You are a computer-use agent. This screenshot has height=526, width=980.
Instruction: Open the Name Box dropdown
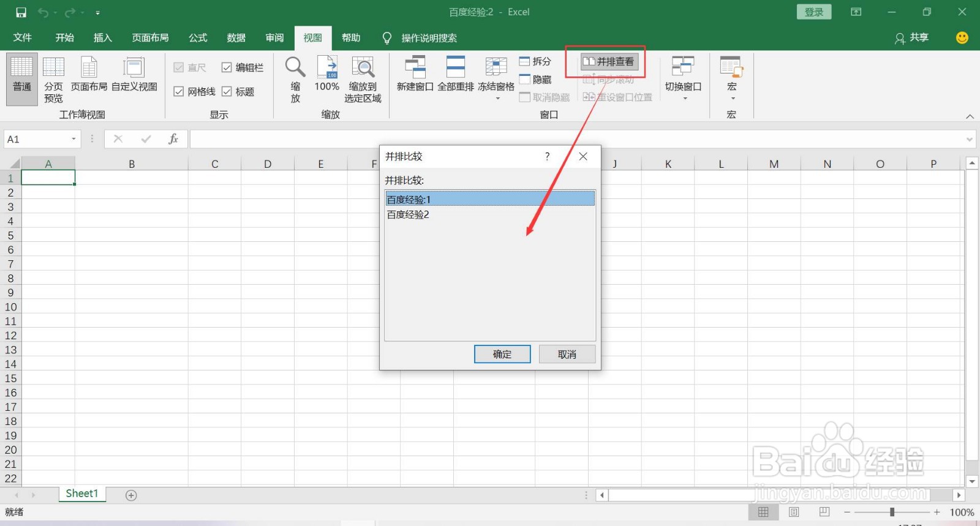coord(73,139)
